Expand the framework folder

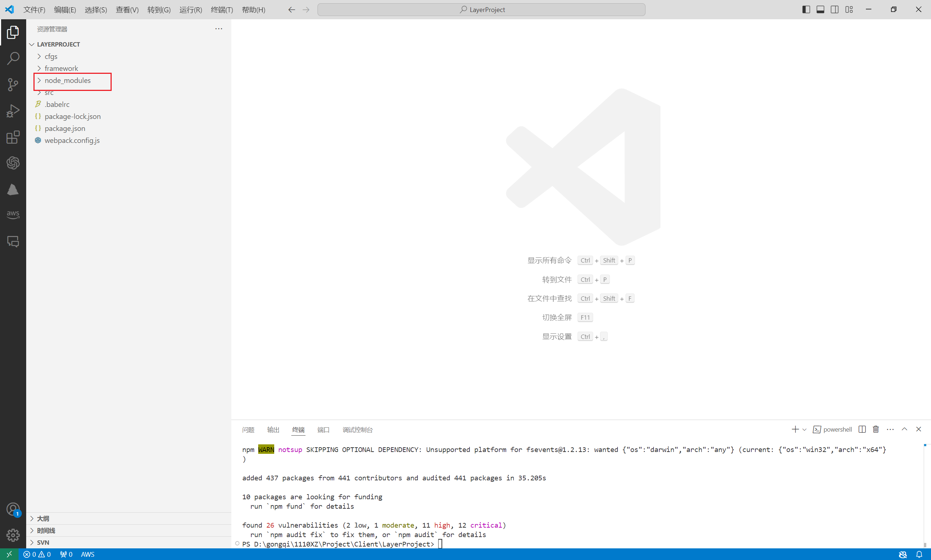coord(129,68)
